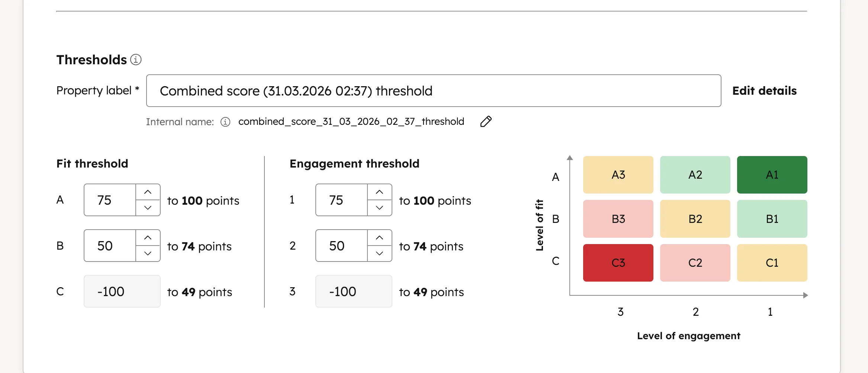Select the Engagement threshold 2 50 field

point(340,246)
